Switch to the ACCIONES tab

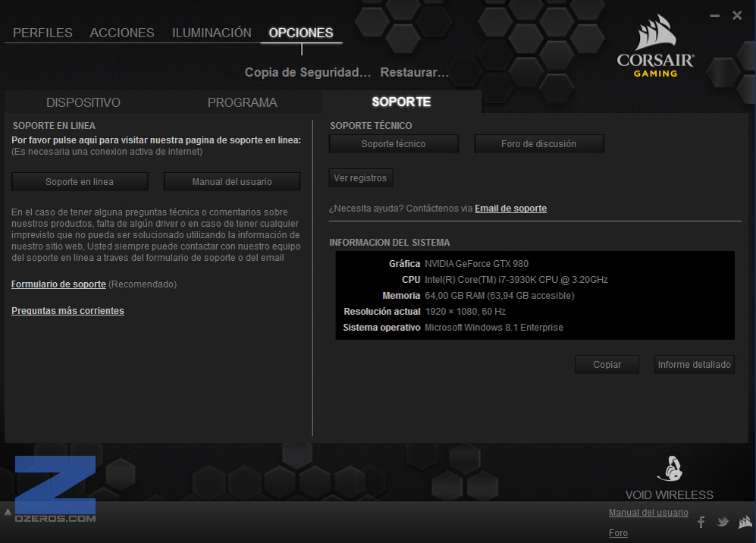pyautogui.click(x=122, y=33)
